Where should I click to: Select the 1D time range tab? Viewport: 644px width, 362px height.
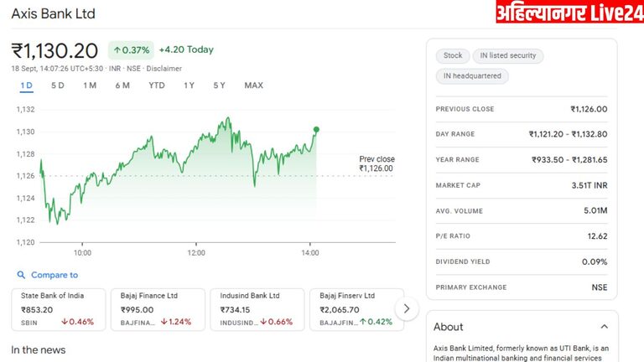pos(26,85)
